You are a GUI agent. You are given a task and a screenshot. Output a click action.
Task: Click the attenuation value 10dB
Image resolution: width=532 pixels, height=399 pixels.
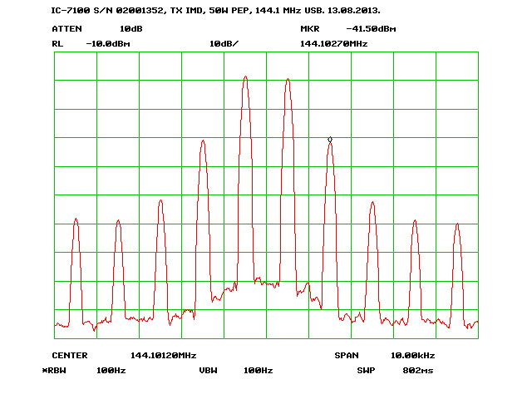[x=131, y=29]
